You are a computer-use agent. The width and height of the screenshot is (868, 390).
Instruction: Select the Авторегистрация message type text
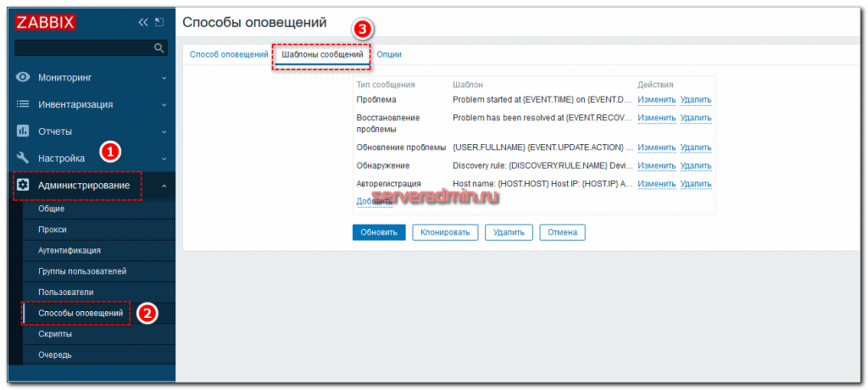pyautogui.click(x=388, y=184)
